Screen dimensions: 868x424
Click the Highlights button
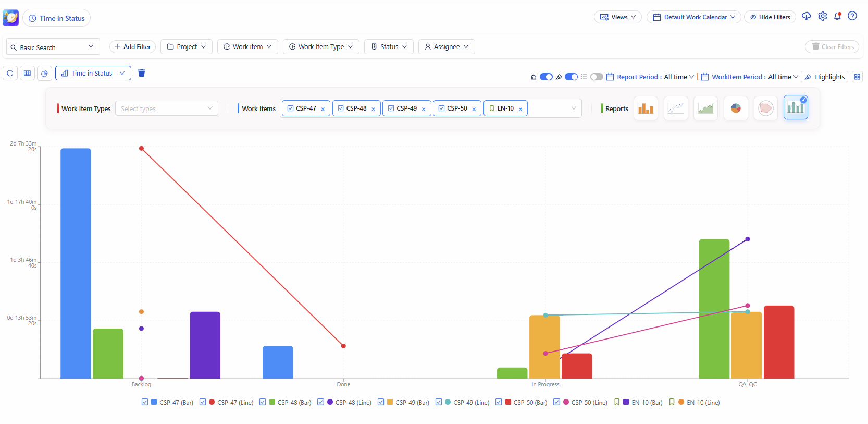824,77
